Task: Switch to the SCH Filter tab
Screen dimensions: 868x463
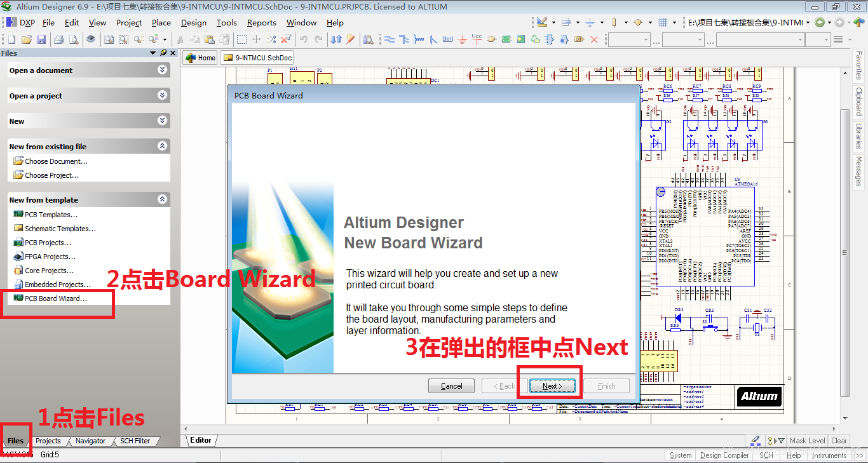Action: click(135, 441)
